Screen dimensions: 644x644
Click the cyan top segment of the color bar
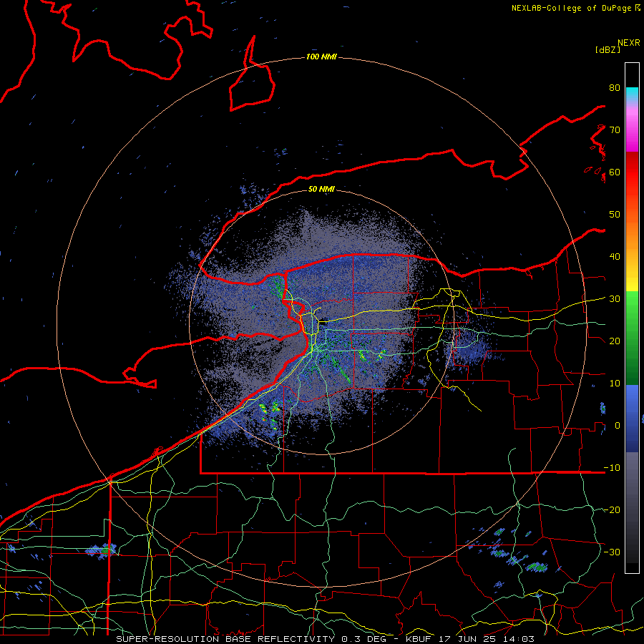tap(632, 94)
